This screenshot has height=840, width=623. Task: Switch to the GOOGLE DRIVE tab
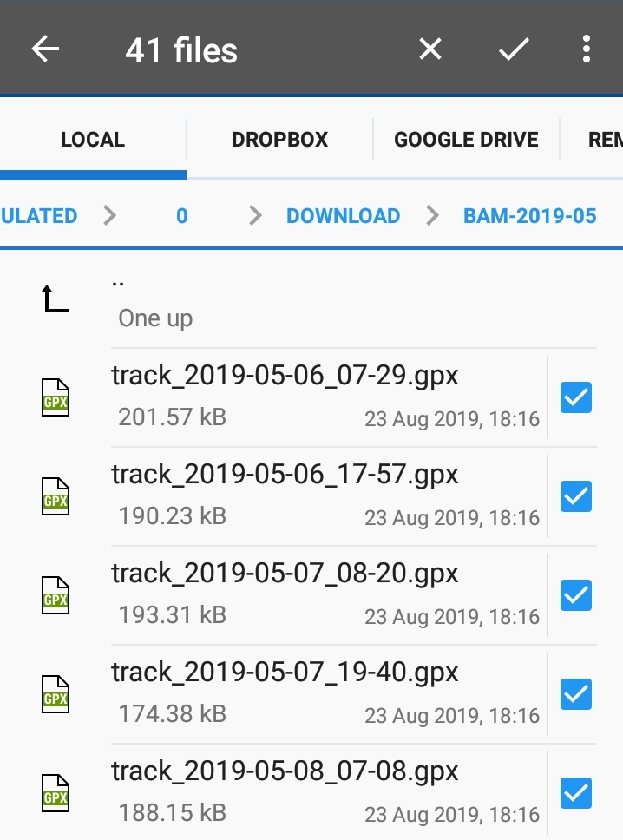[466, 140]
